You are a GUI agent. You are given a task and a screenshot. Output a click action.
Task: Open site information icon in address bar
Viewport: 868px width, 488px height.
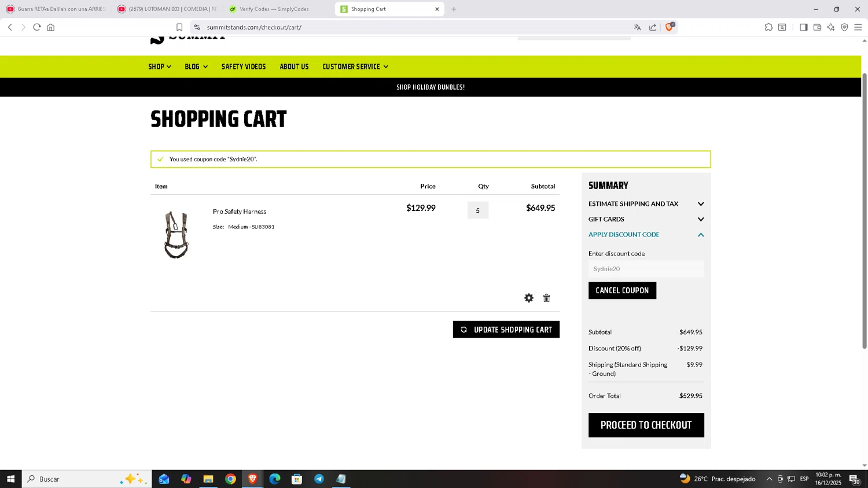(x=197, y=27)
